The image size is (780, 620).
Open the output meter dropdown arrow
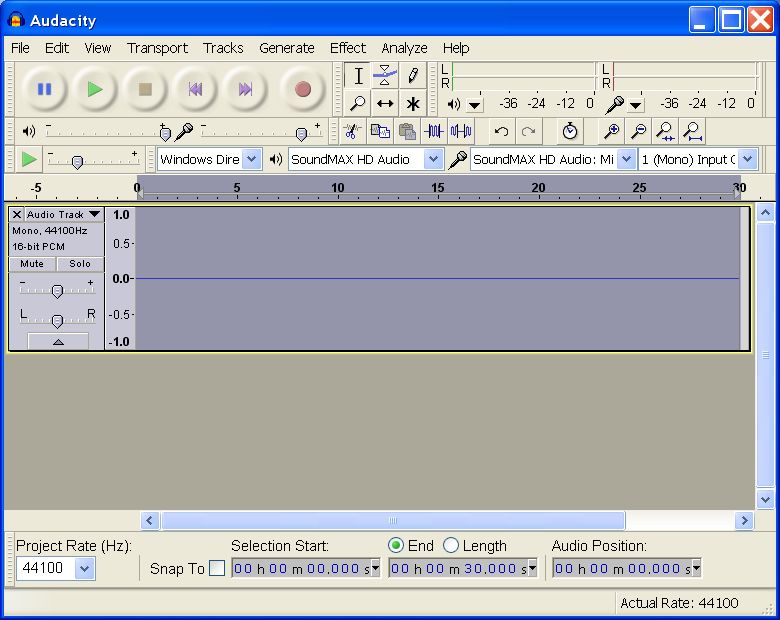click(475, 105)
